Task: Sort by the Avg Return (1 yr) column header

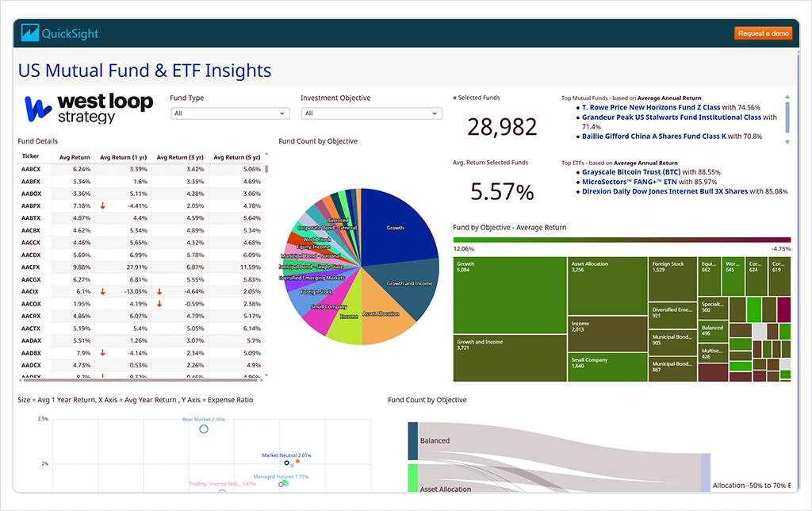Action: (123, 157)
